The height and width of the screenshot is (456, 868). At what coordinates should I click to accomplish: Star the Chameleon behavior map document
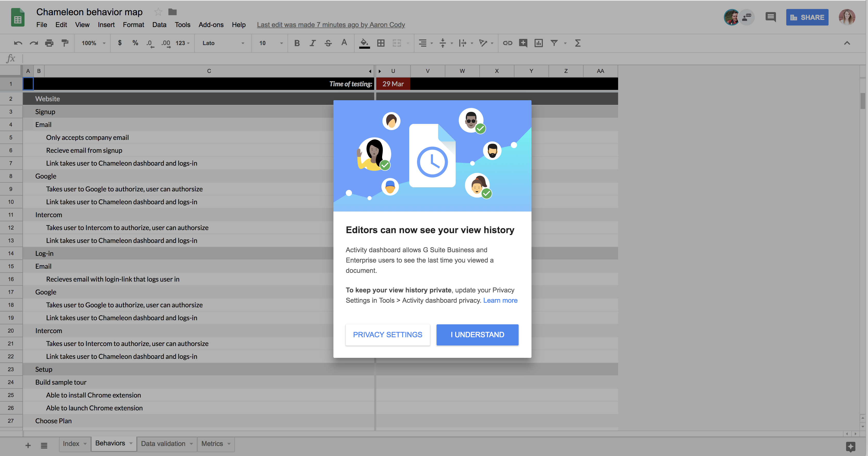click(158, 12)
